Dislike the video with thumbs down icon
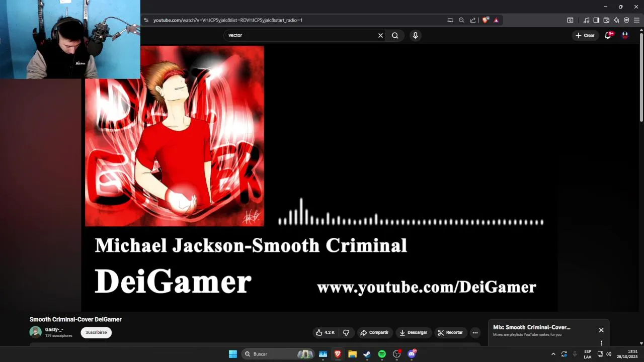644x362 pixels. click(x=346, y=332)
